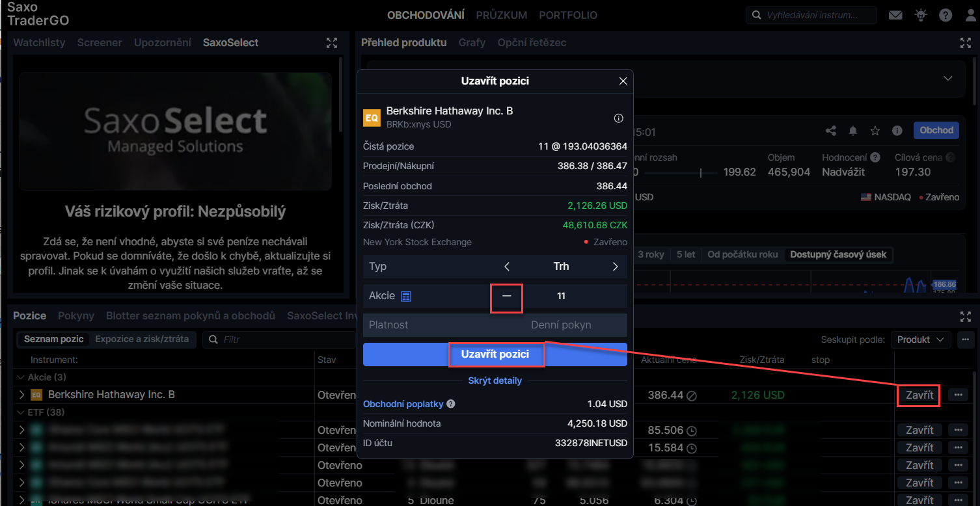Screen dimensions: 980x506
Task: Click the orange EQ badge in the dialog header
Action: (x=372, y=118)
